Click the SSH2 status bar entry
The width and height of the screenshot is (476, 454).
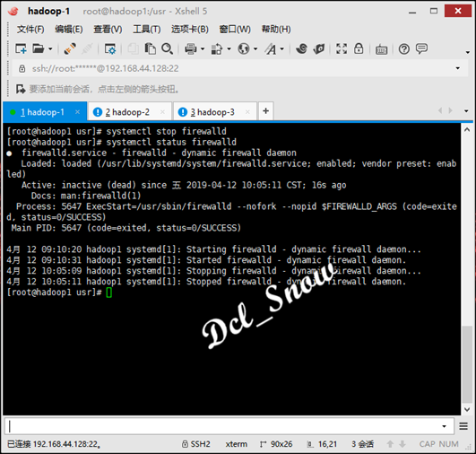(195, 444)
